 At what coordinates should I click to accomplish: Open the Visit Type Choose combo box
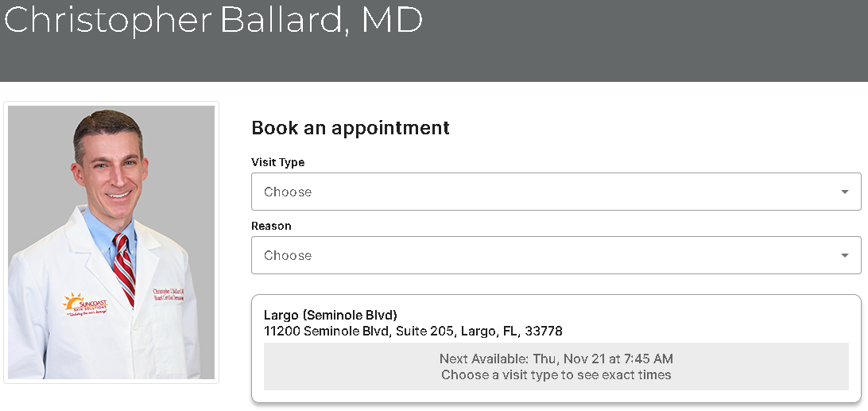coord(556,192)
